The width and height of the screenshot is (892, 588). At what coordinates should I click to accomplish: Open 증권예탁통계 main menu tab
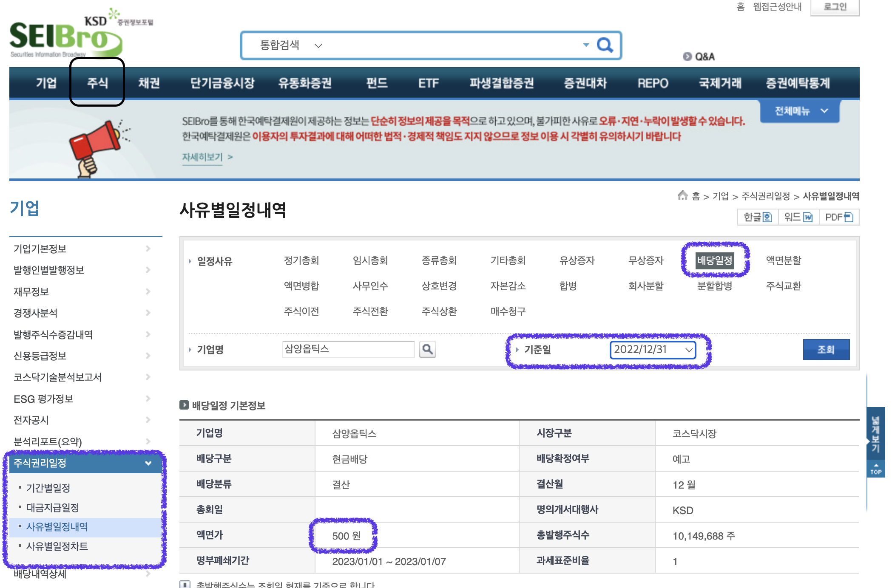798,83
